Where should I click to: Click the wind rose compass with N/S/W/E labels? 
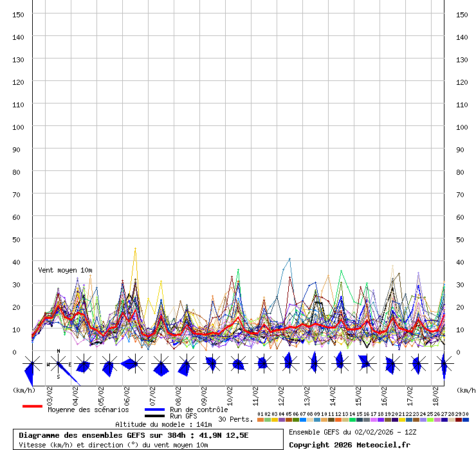pyautogui.click(x=59, y=364)
